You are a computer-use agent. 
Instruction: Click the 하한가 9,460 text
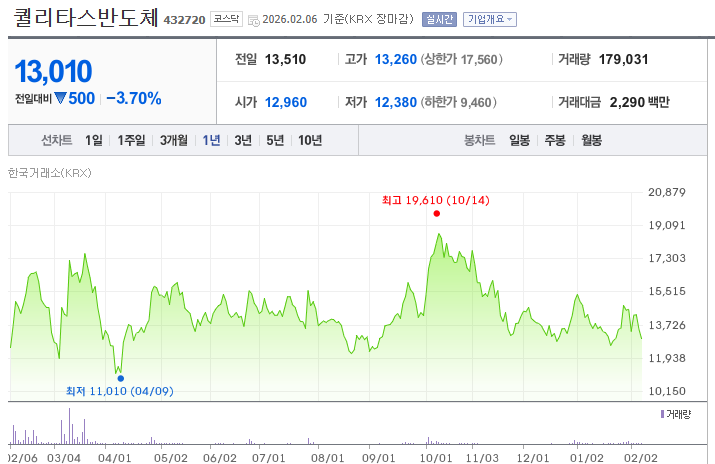[458, 102]
